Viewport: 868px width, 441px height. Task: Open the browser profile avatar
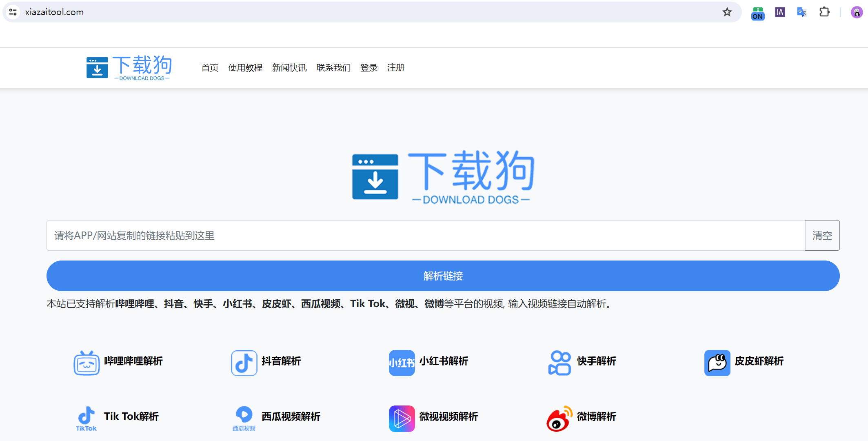click(x=857, y=12)
